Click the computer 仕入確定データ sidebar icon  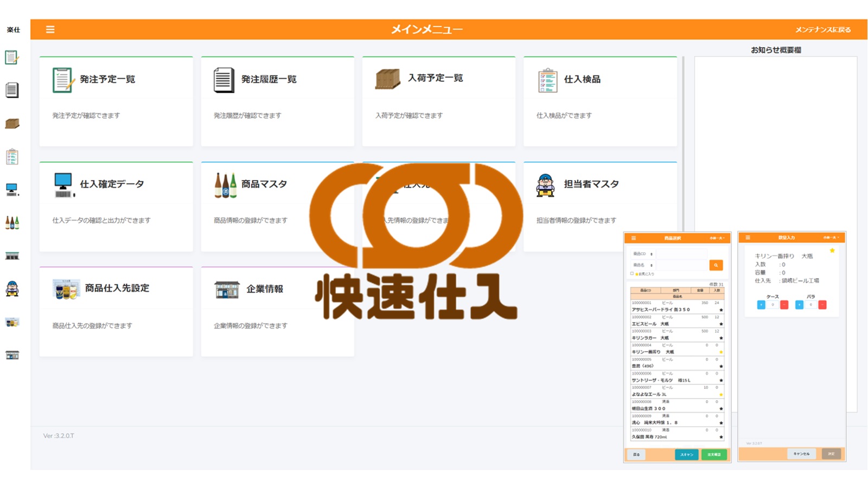(12, 190)
